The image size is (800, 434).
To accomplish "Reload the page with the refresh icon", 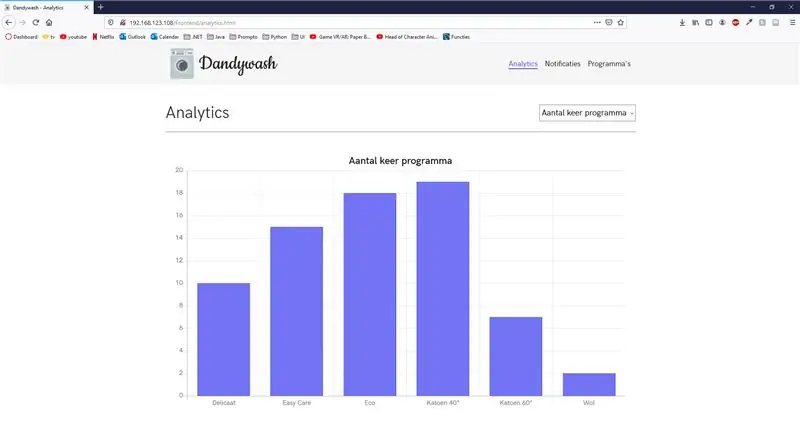I will pos(36,22).
